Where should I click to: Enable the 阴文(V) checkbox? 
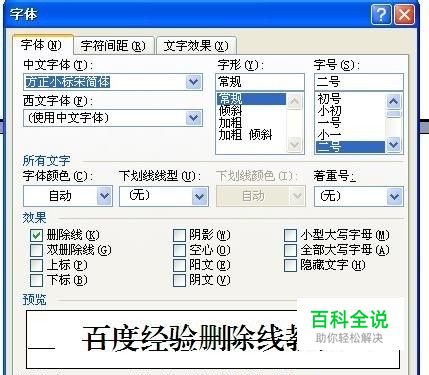coord(179,280)
